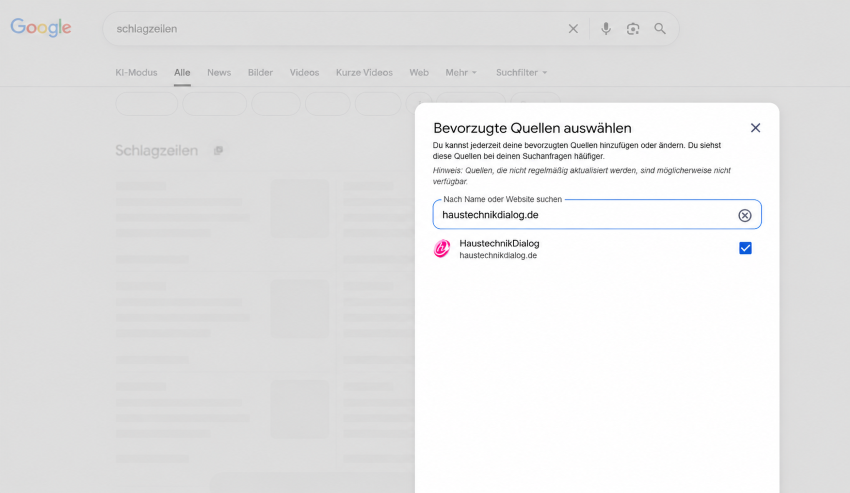Expand the Mehr dropdown
Viewport: 850px width, 493px height.
(x=461, y=73)
